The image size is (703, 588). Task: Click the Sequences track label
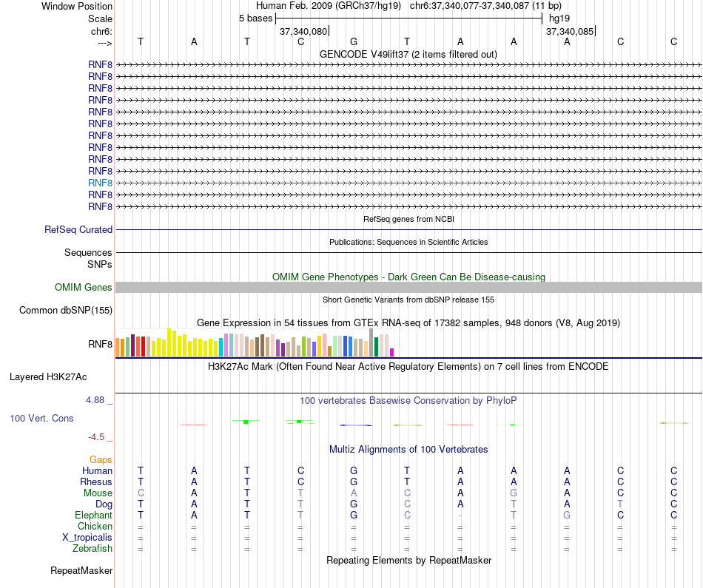click(x=88, y=252)
